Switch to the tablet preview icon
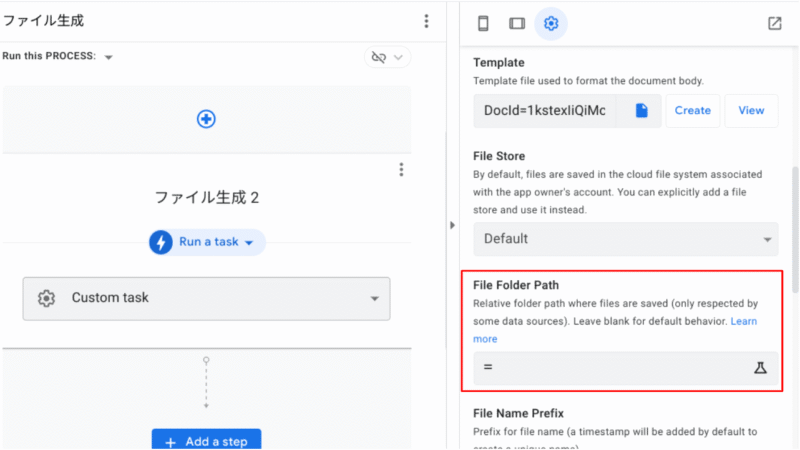Screen dimensions: 800x450 pyautogui.click(x=516, y=23)
